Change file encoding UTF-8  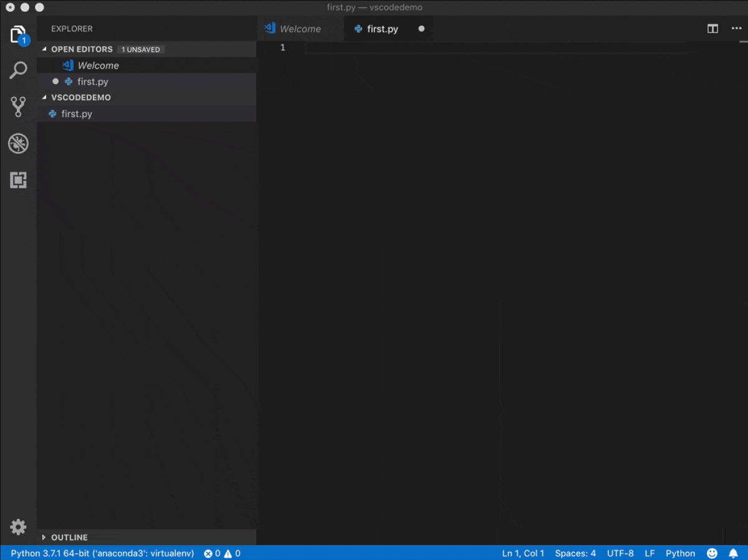[x=620, y=553]
